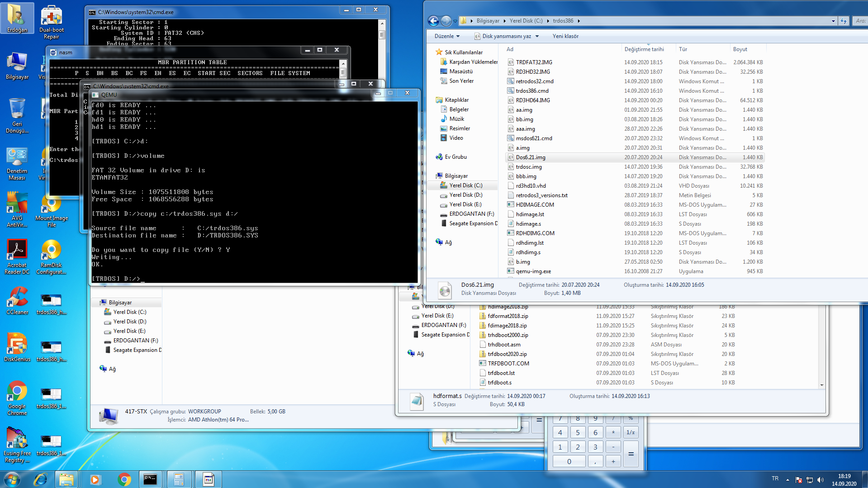Open the Erdoğan user folder icon
The width and height of the screenshot is (868, 488).
coord(17,19)
